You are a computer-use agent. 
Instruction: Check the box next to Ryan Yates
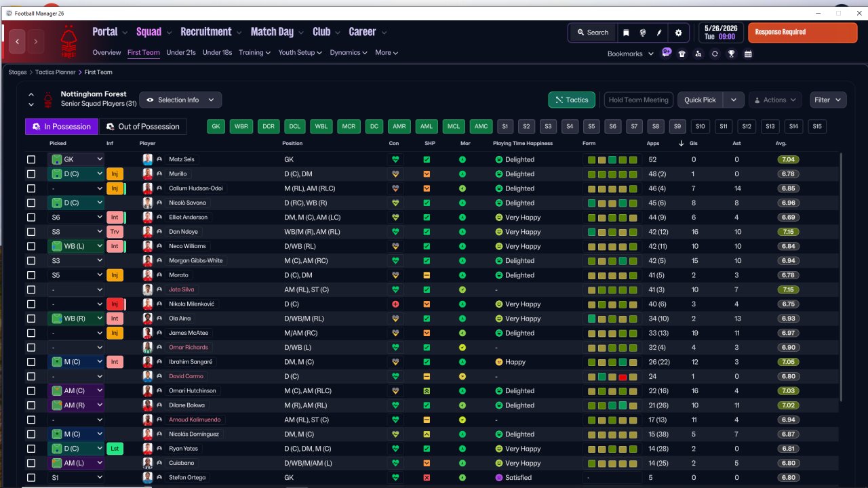click(31, 449)
